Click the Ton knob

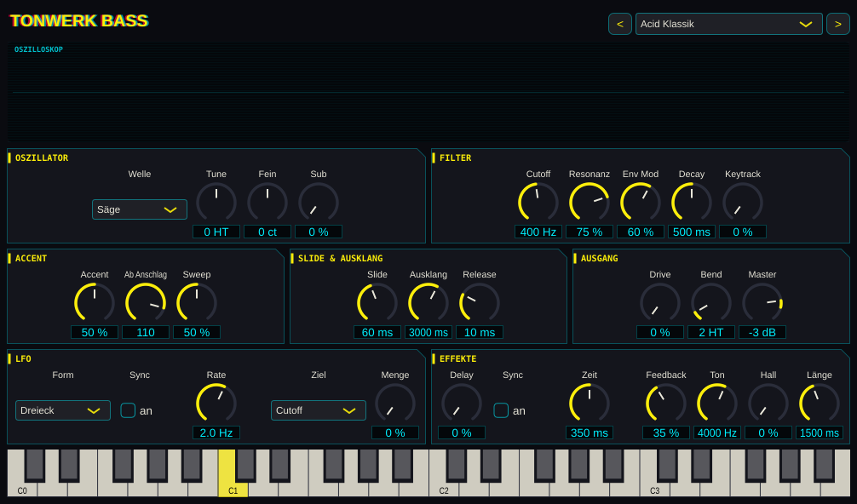click(717, 404)
